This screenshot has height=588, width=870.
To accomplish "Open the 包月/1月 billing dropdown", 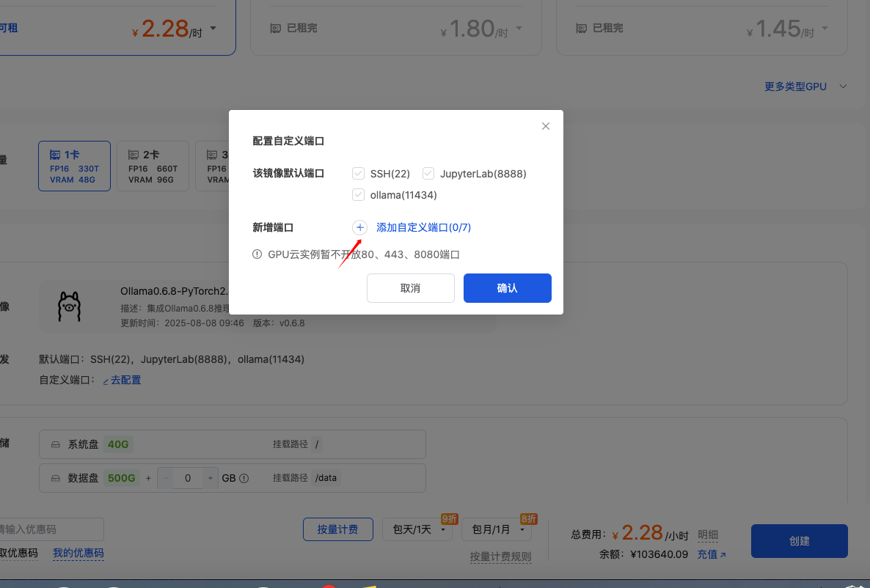I will [x=497, y=529].
